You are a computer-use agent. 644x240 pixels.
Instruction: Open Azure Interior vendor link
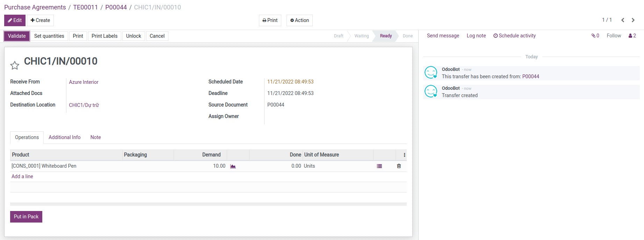coord(84,82)
